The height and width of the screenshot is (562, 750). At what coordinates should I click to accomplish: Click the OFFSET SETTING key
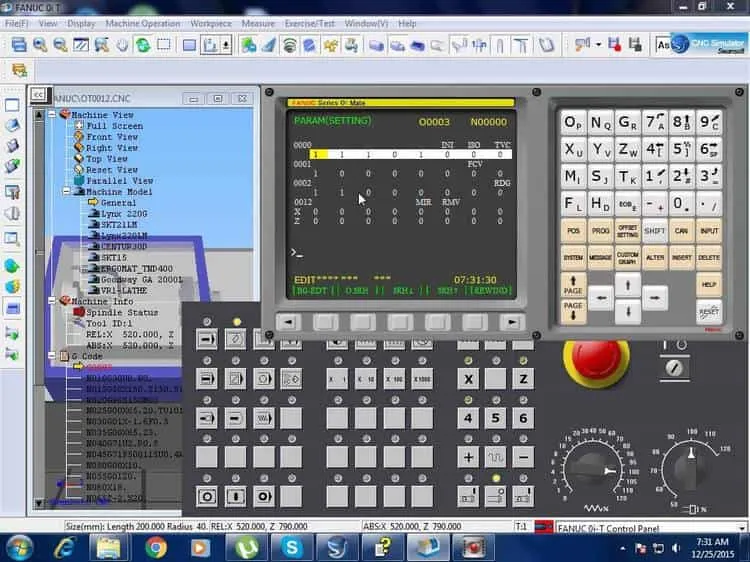coord(627,231)
